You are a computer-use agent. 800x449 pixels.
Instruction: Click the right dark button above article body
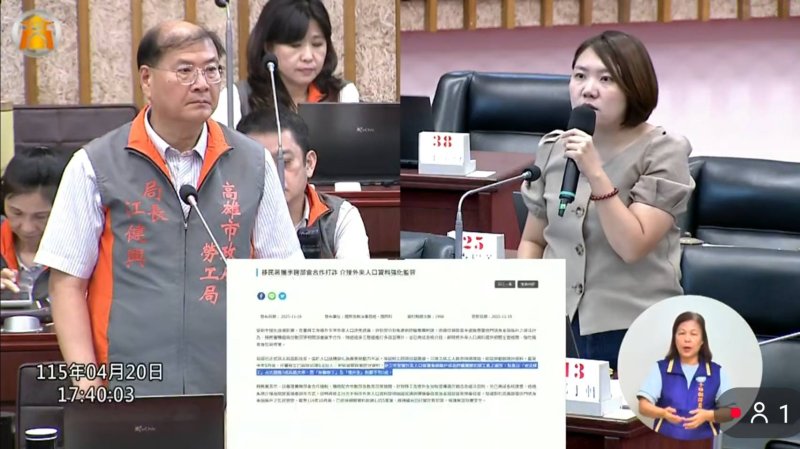point(528,284)
